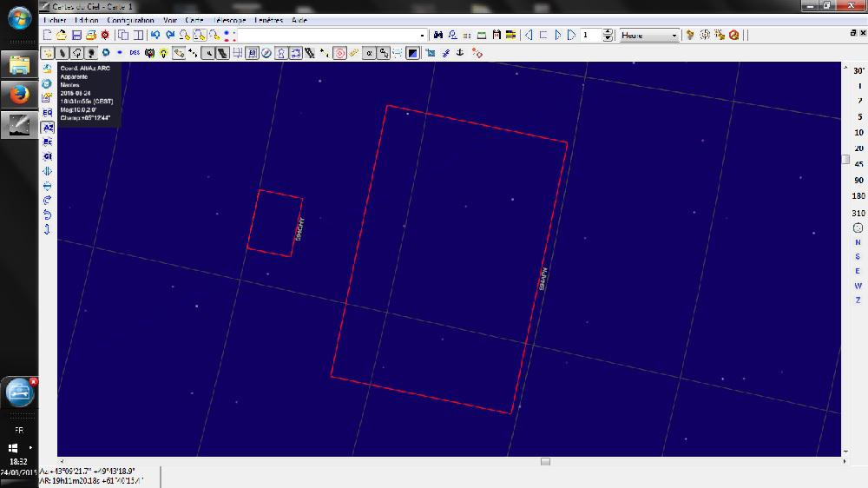Viewport: 868px width, 488px height.
Task: Toggle the equatorial grid EQ toolbar button
Action: 253,53
